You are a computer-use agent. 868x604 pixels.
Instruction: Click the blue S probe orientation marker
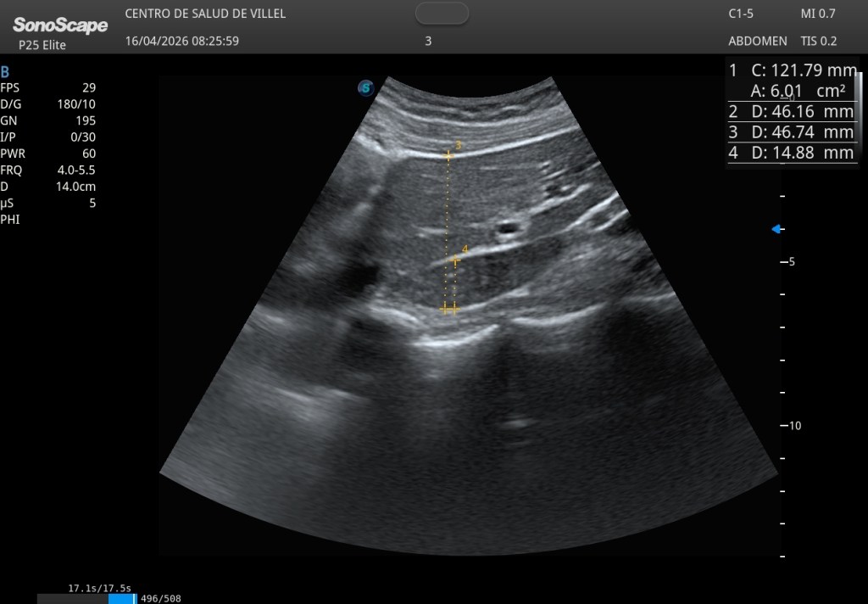(x=365, y=87)
